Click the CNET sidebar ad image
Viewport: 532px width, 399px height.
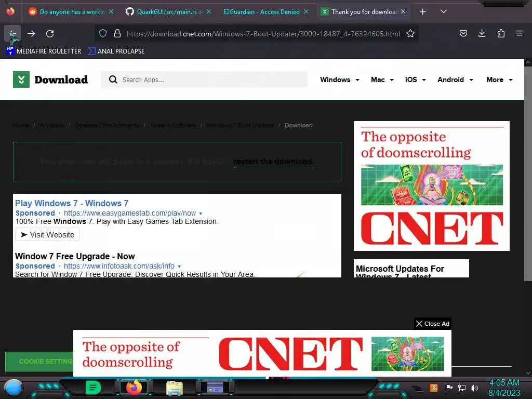click(x=432, y=186)
